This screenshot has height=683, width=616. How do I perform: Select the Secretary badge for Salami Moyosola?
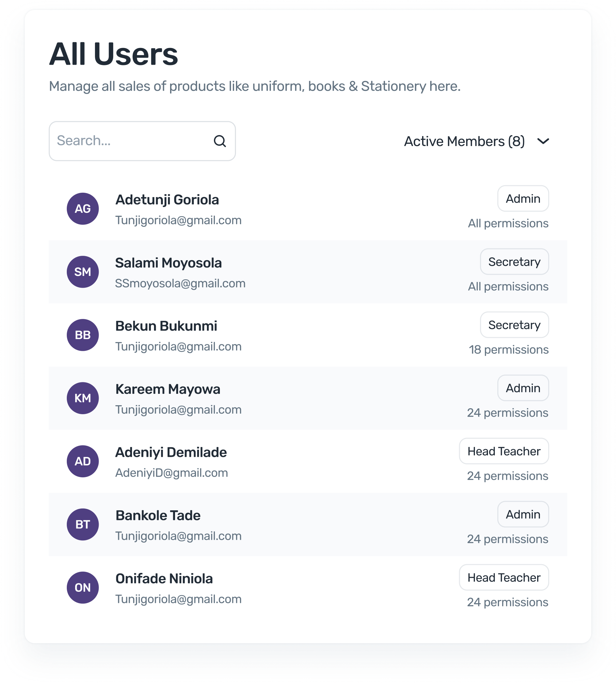[x=514, y=261]
